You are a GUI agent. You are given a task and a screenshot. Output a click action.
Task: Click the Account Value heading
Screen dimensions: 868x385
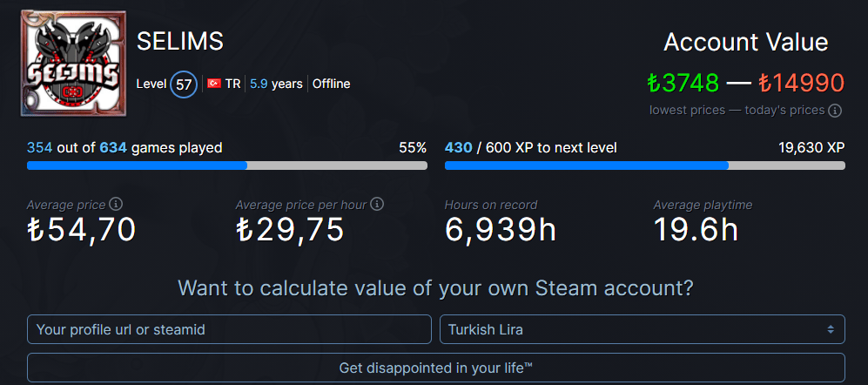point(746,42)
